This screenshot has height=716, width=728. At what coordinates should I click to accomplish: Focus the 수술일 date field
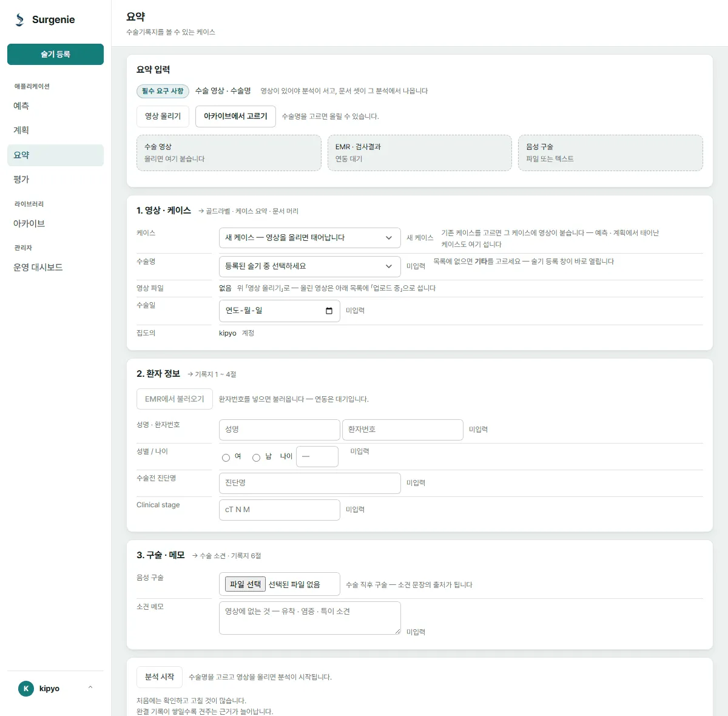pos(279,311)
